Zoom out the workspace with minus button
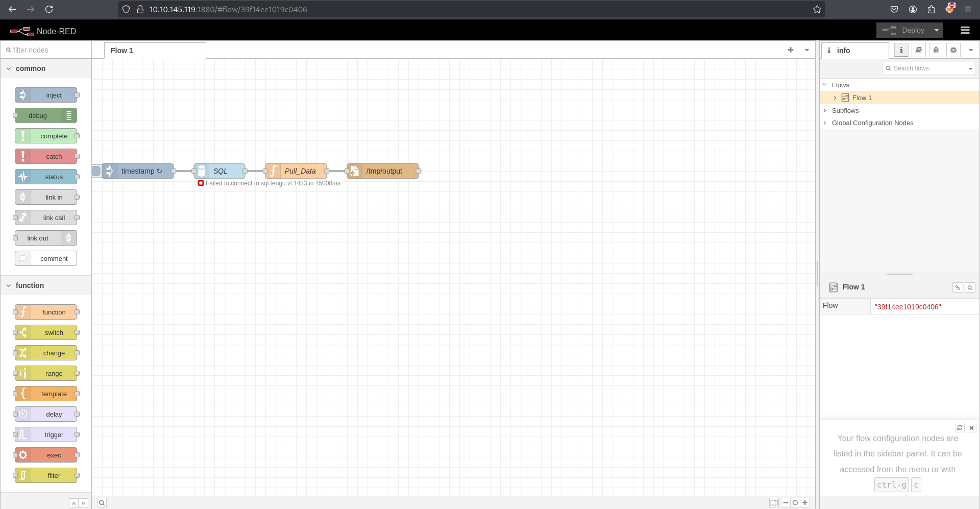Screen dimensions: 980x509 point(786,503)
